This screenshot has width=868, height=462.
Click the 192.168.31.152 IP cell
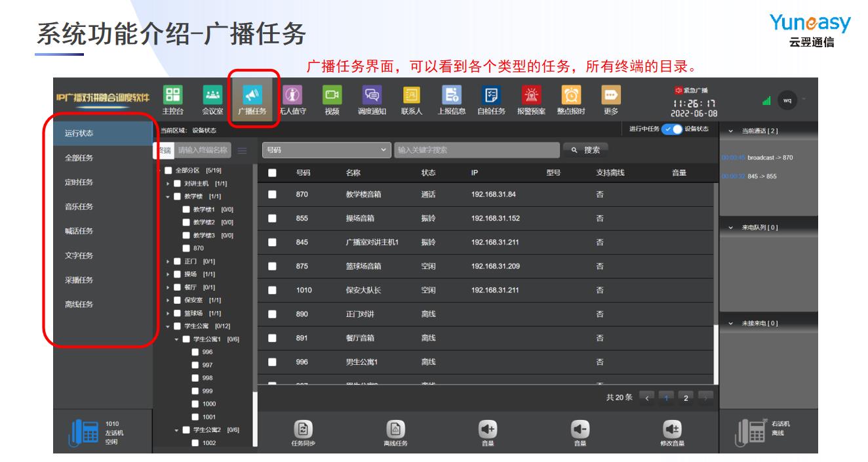point(495,219)
